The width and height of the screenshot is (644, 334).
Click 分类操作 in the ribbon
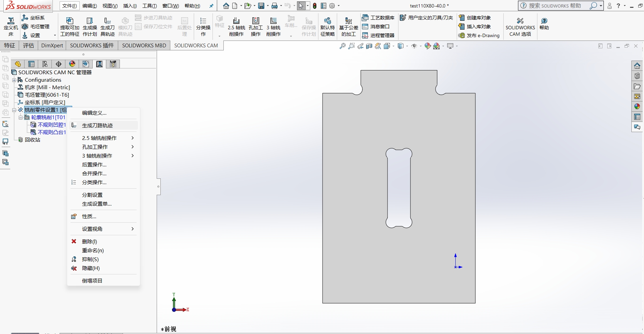point(203,27)
